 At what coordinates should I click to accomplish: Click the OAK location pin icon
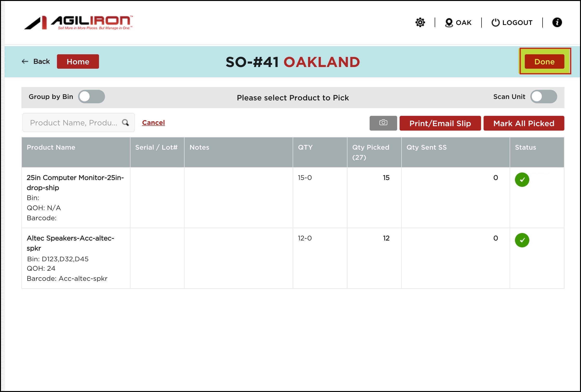point(449,23)
